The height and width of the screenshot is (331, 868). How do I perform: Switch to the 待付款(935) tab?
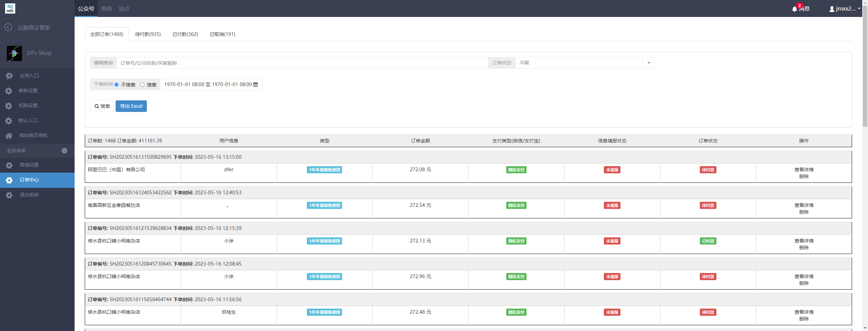(x=148, y=34)
